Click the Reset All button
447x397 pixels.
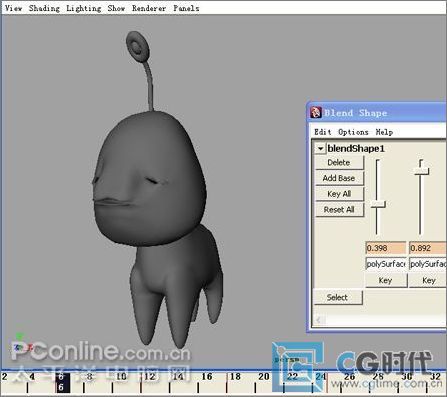[x=339, y=210]
